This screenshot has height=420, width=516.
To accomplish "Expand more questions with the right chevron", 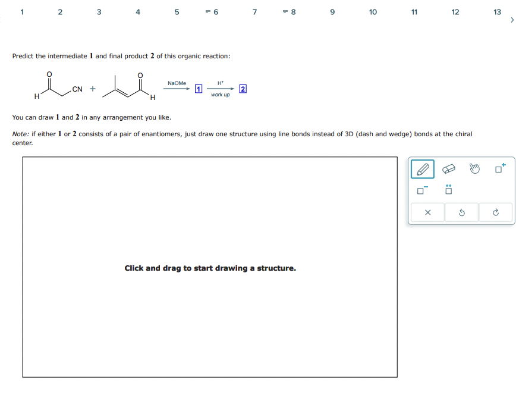I will pos(512,20).
